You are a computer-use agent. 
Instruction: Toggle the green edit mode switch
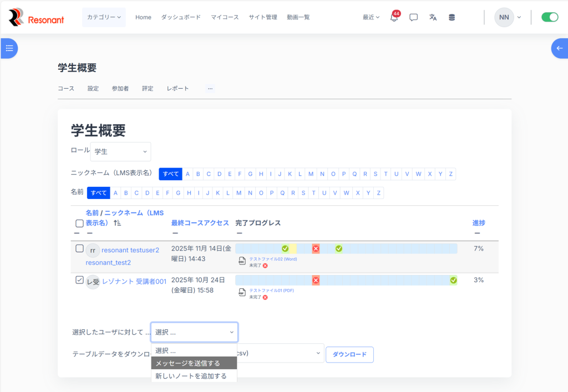point(549,17)
